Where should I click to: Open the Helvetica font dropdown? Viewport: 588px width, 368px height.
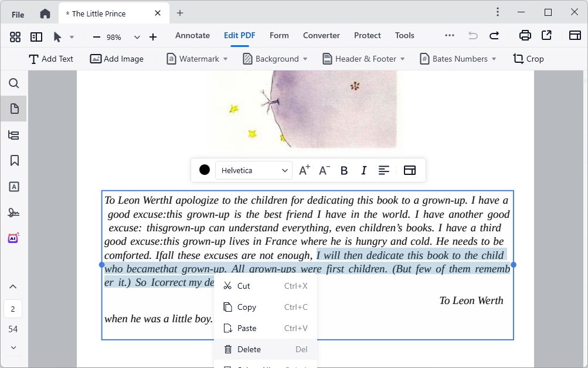click(254, 170)
